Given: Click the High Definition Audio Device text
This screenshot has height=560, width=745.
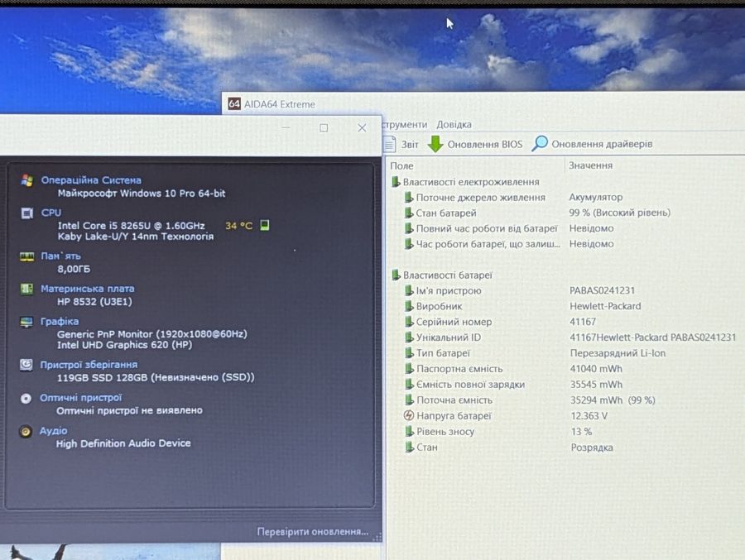Looking at the screenshot, I should point(123,443).
